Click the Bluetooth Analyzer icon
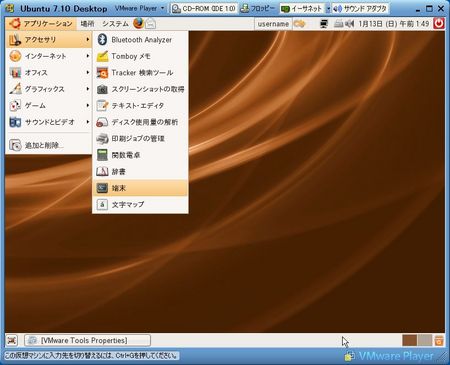450x365 pixels. pos(102,40)
